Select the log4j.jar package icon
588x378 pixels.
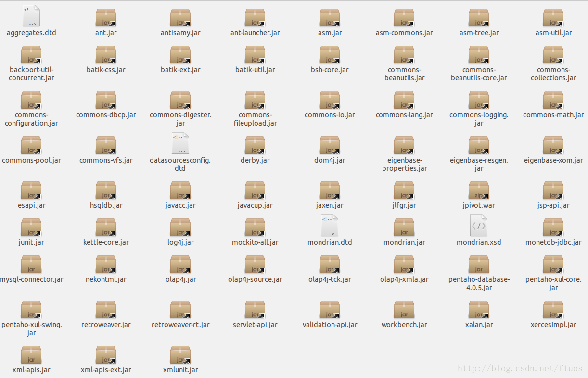(x=180, y=227)
